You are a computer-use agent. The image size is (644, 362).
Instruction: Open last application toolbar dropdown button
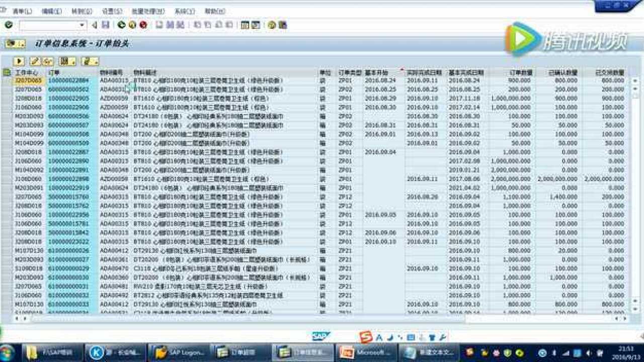[90, 61]
